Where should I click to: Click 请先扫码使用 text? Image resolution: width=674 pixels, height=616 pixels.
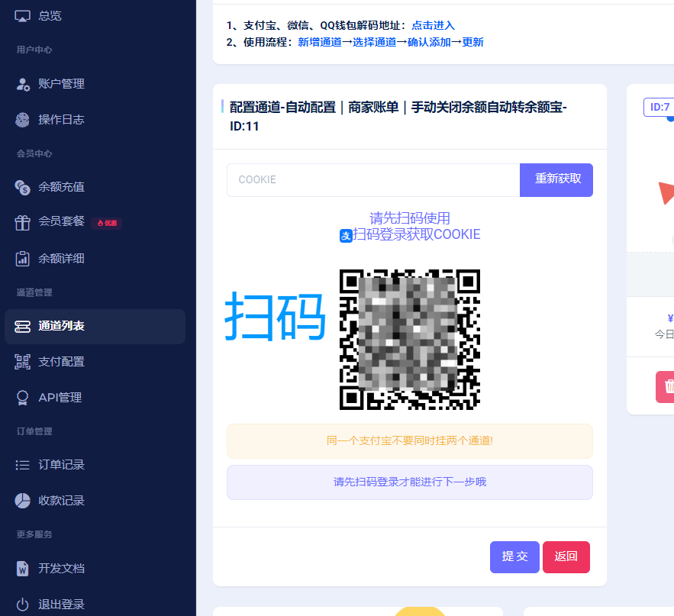coord(410,218)
